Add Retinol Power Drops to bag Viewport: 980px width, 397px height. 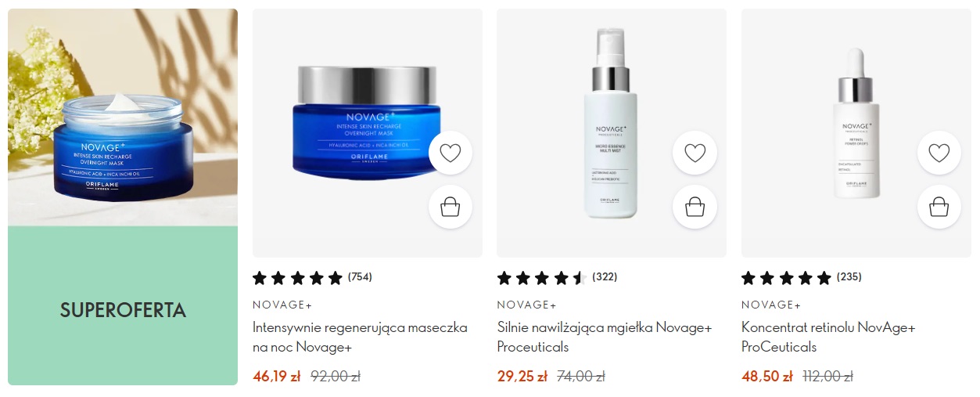click(x=939, y=207)
